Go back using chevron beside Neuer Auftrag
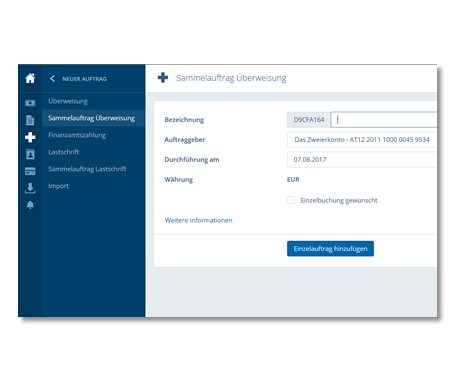The width and height of the screenshot is (455, 380). (x=52, y=79)
